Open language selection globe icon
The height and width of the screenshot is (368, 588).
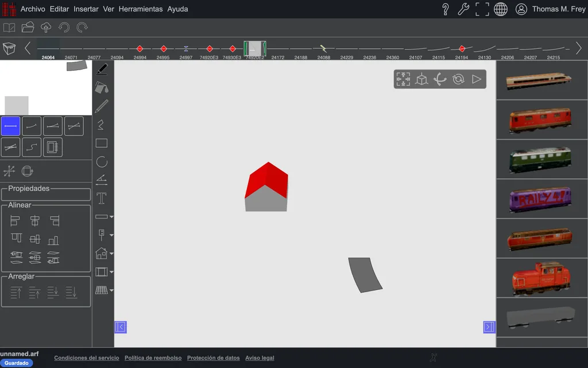(x=501, y=9)
